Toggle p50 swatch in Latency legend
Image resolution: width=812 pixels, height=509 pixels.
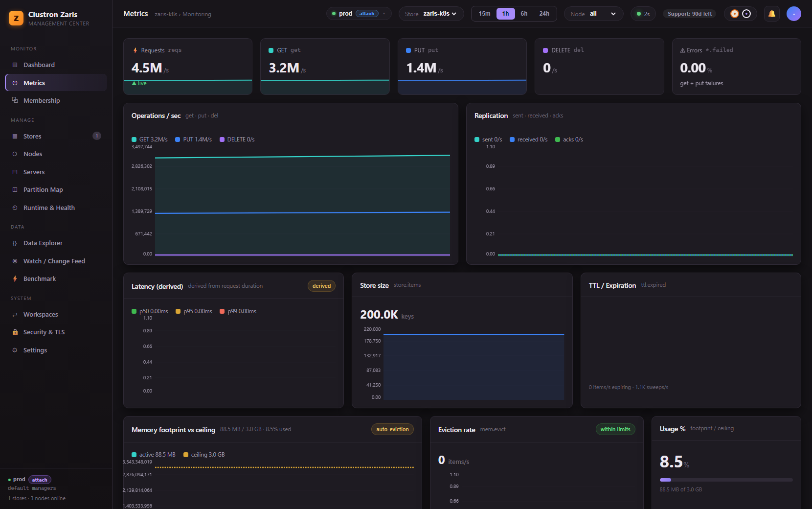click(x=134, y=311)
